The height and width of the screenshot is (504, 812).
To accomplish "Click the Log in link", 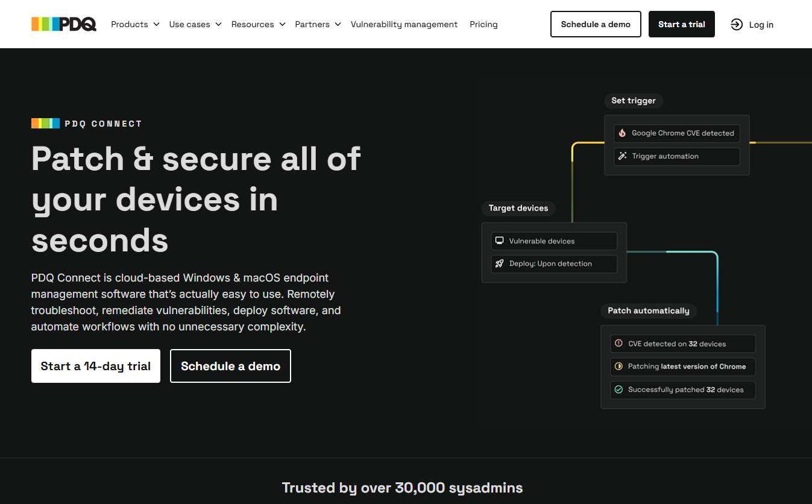I will (752, 25).
